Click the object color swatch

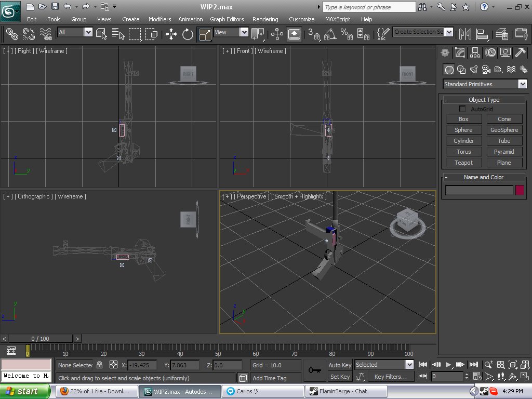pyautogui.click(x=520, y=190)
